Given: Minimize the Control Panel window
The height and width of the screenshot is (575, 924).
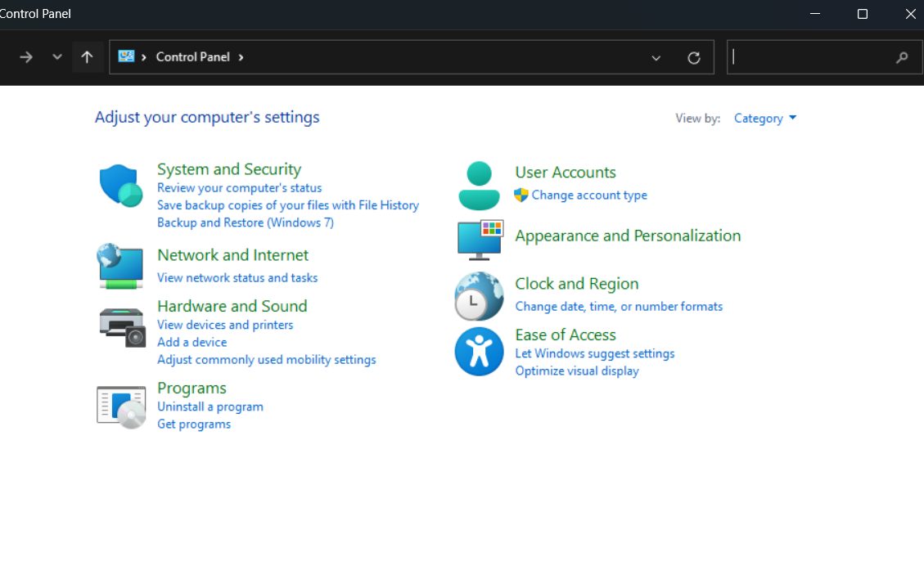Looking at the screenshot, I should [x=815, y=14].
